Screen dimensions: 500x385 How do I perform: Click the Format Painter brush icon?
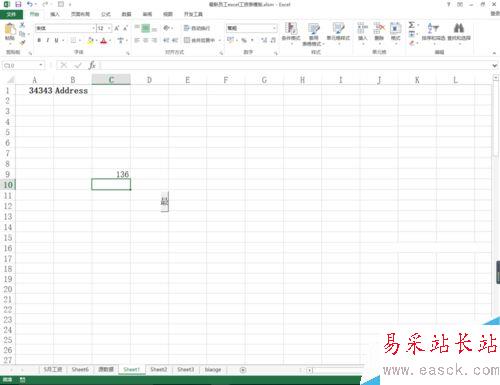pos(22,42)
